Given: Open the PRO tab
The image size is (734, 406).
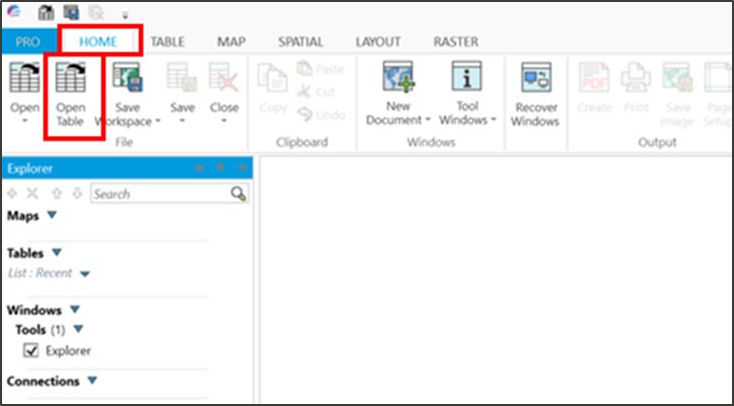Looking at the screenshot, I should pyautogui.click(x=28, y=42).
